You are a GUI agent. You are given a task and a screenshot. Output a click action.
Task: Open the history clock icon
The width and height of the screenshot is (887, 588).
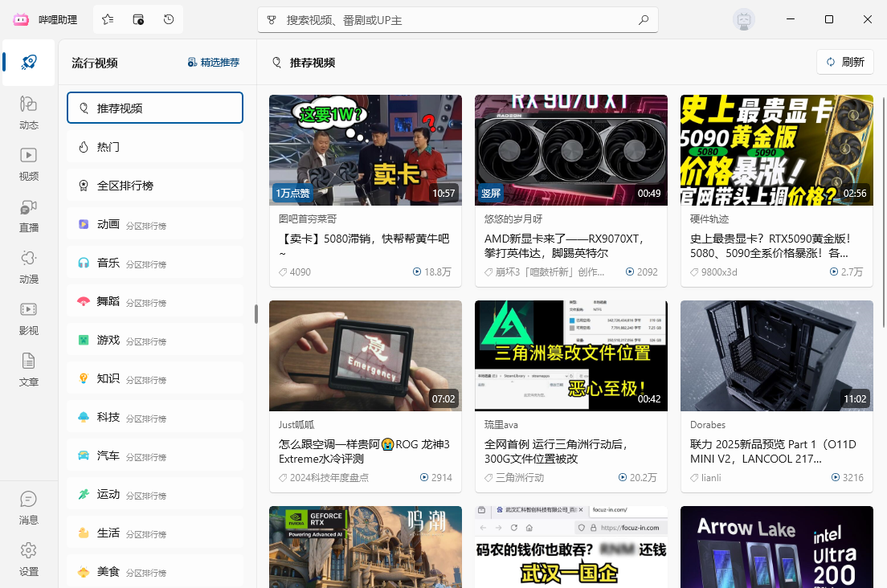[169, 20]
